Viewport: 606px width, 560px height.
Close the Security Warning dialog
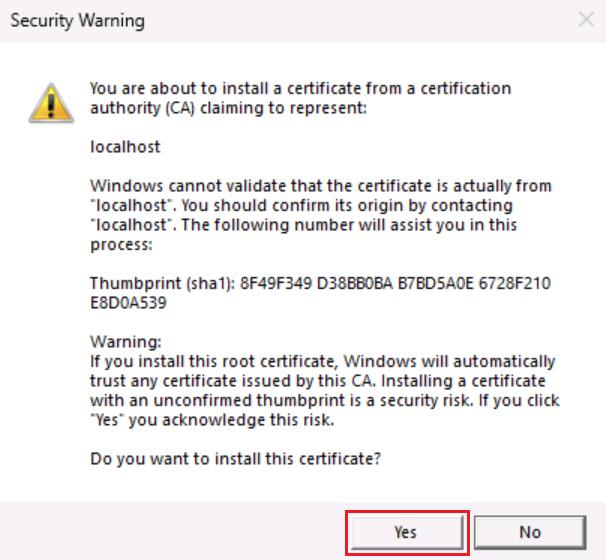[x=586, y=19]
